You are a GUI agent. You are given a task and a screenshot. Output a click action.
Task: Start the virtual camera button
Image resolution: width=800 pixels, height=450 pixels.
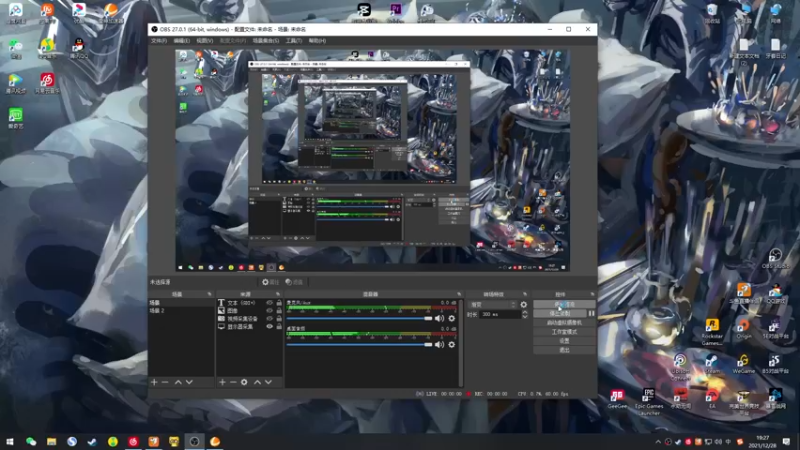[564, 322]
